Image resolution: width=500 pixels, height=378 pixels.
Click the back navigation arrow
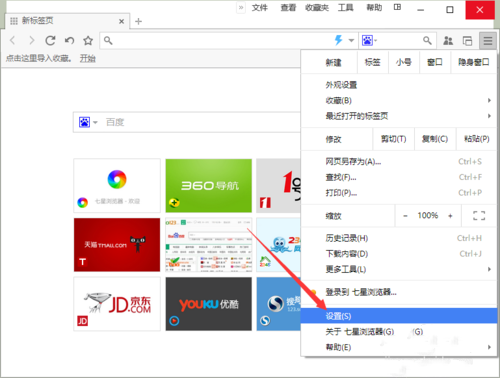tap(13, 41)
